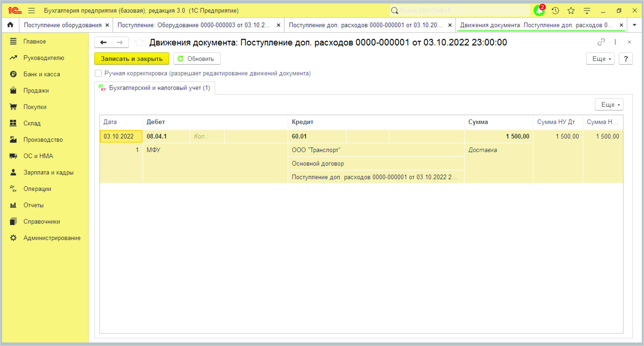Click the home page icon
The height and width of the screenshot is (346, 644).
[10, 25]
